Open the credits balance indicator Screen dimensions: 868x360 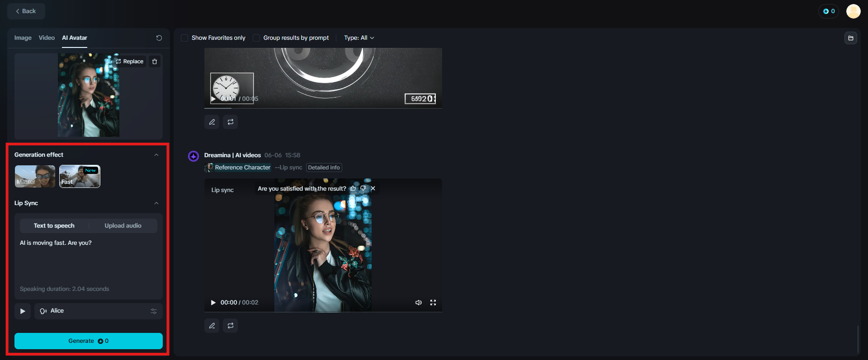pos(829,11)
